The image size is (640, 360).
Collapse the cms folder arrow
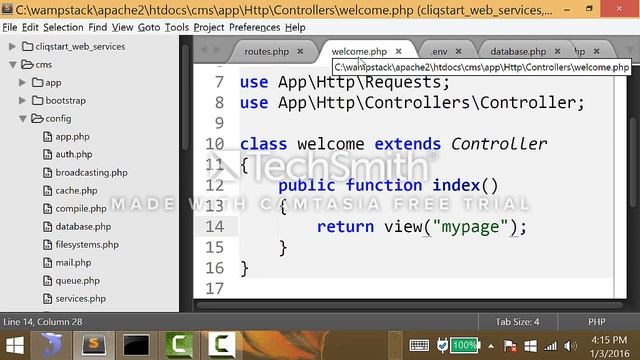click(13, 64)
